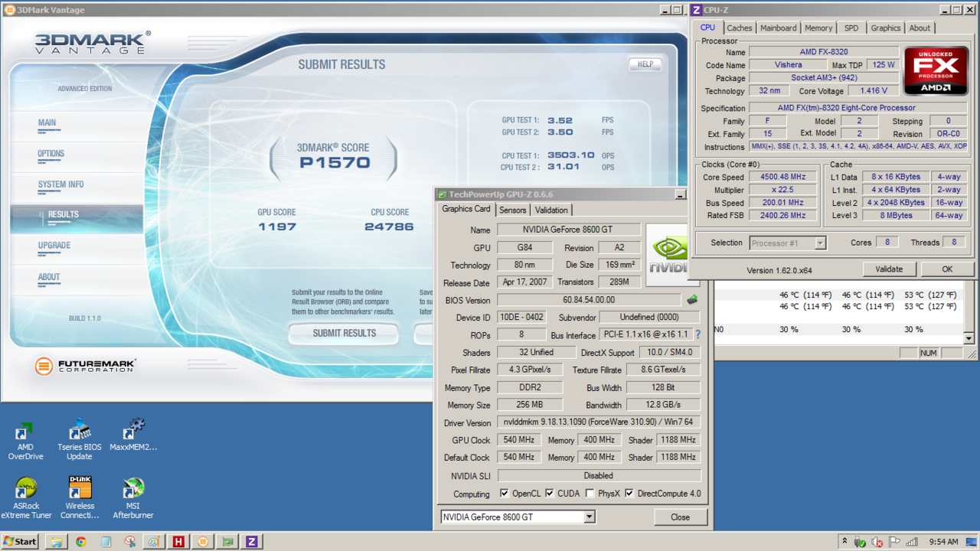This screenshot has height=551, width=980.
Task: Click the Futuremark Corporation logo
Action: (85, 366)
